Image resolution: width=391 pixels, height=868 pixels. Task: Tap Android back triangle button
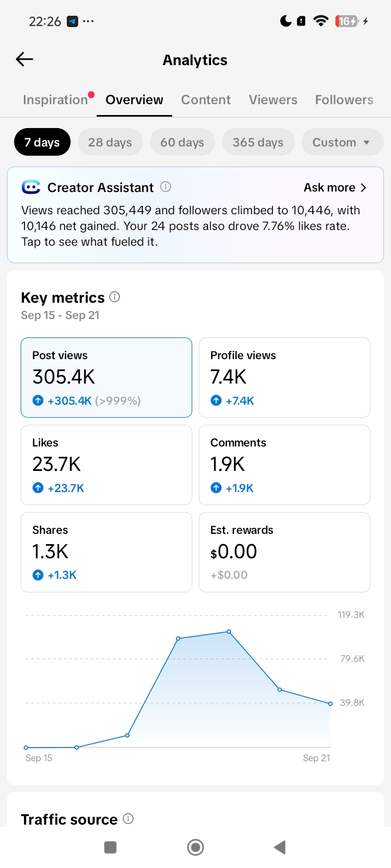(x=280, y=847)
